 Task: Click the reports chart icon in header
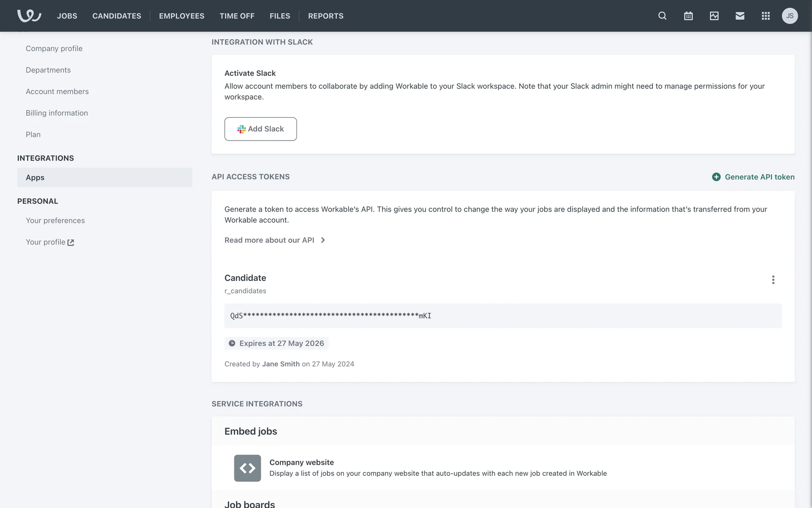714,16
